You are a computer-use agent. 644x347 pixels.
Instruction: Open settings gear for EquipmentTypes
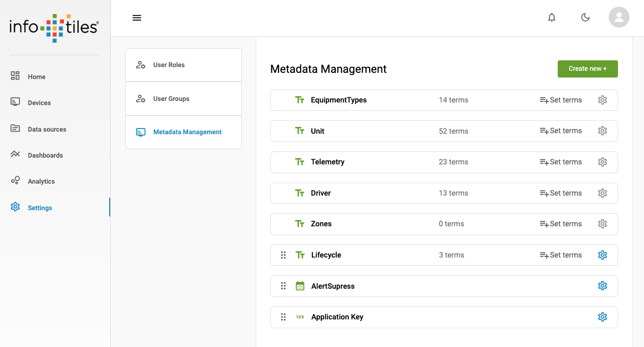602,100
